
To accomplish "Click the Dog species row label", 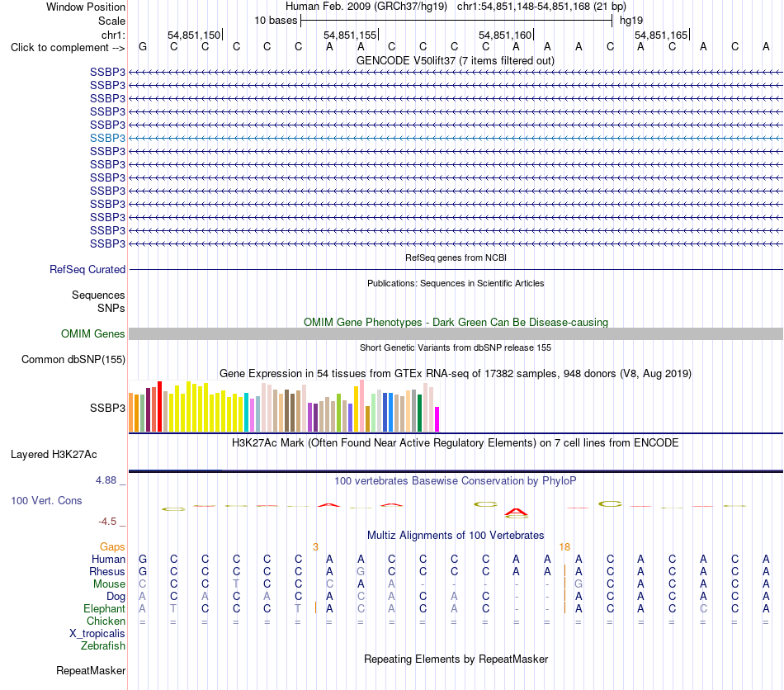I will click(x=116, y=597).
